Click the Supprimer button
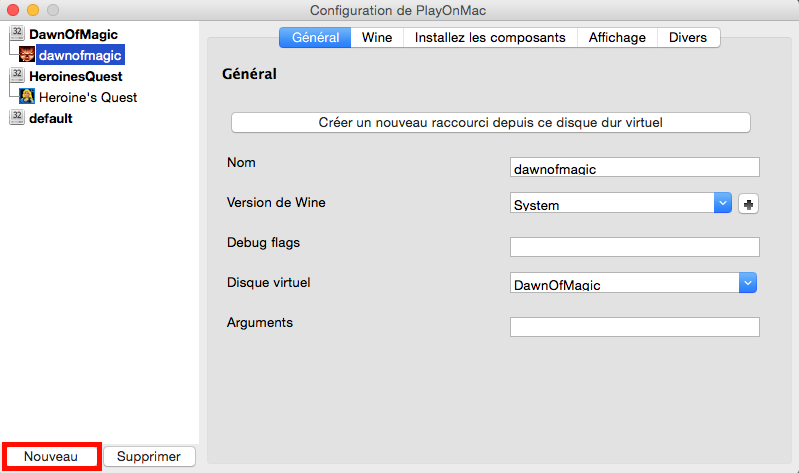 [x=149, y=456]
